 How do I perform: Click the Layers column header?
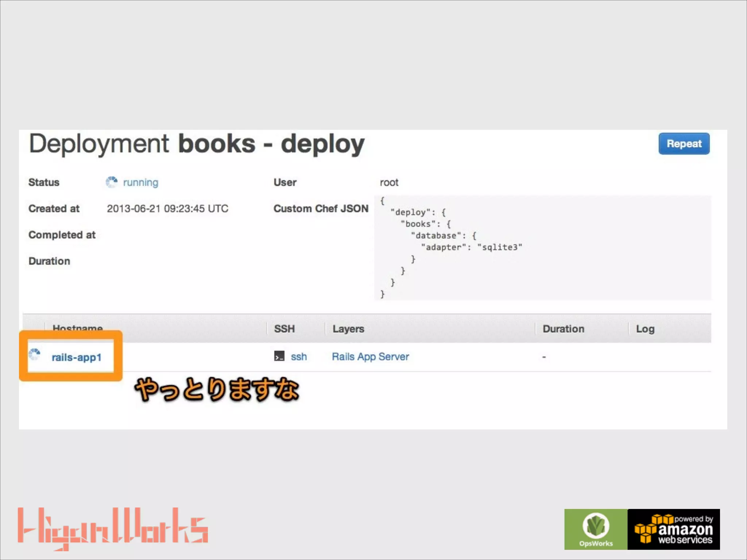click(x=348, y=329)
